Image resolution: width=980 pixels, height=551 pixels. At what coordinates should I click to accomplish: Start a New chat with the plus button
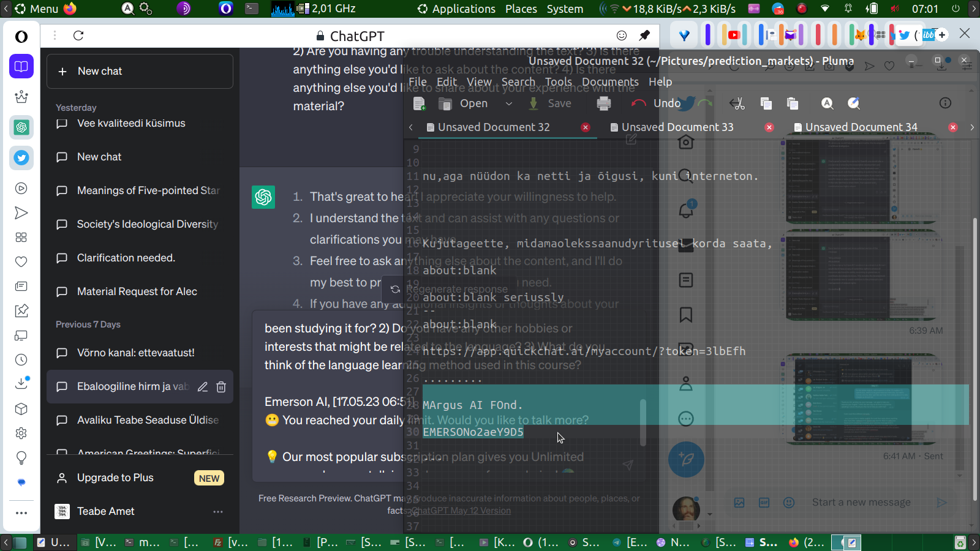140,72
